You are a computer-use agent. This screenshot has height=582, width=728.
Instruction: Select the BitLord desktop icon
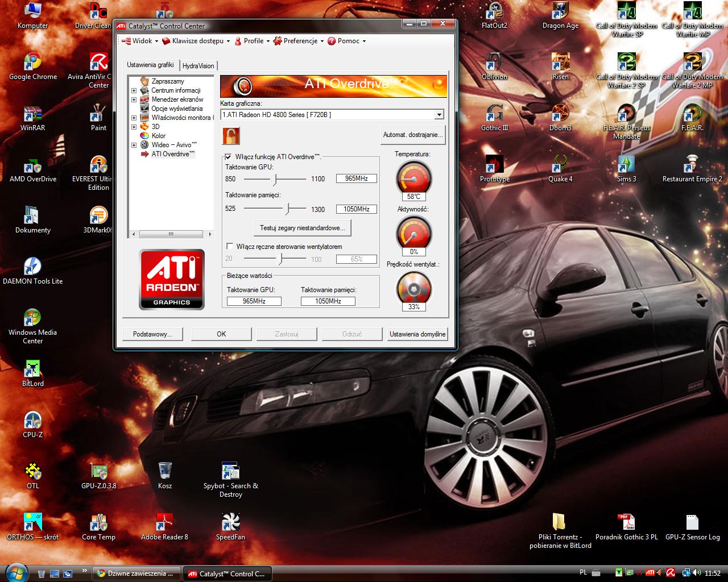click(x=32, y=373)
